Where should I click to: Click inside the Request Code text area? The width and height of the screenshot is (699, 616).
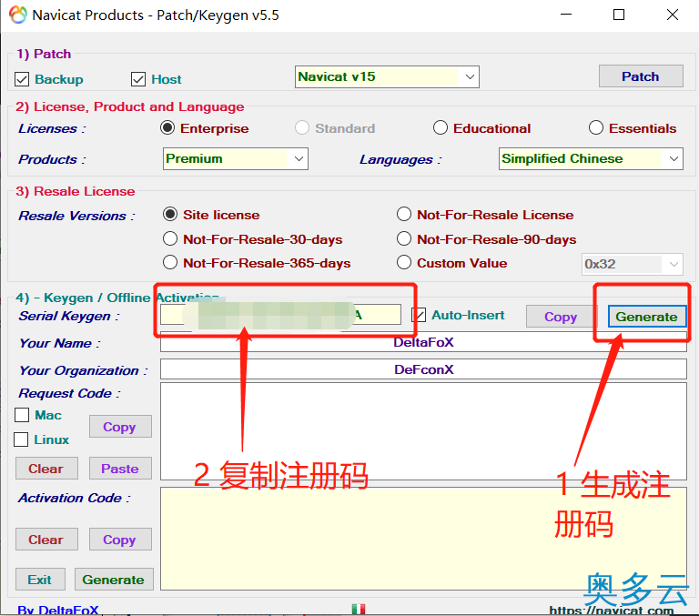423,431
